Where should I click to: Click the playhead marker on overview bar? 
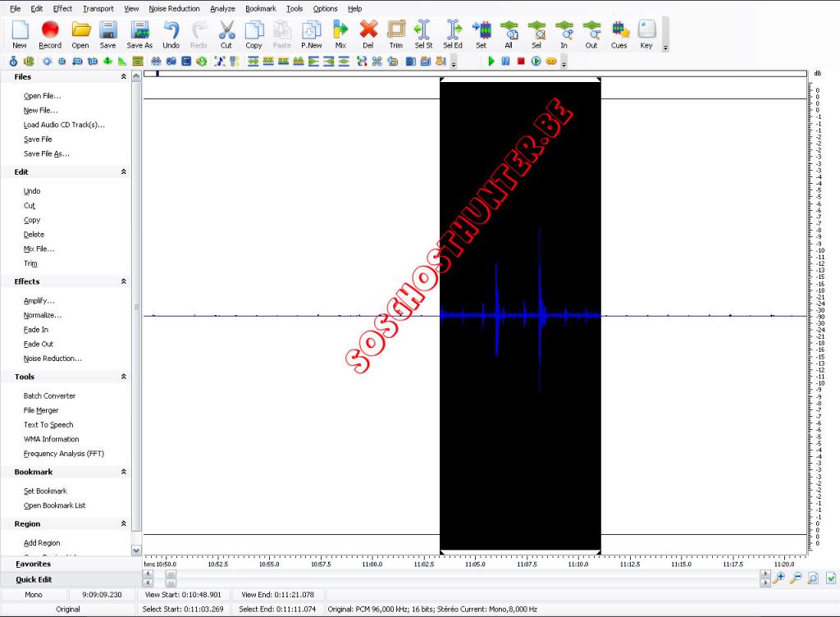(157, 73)
